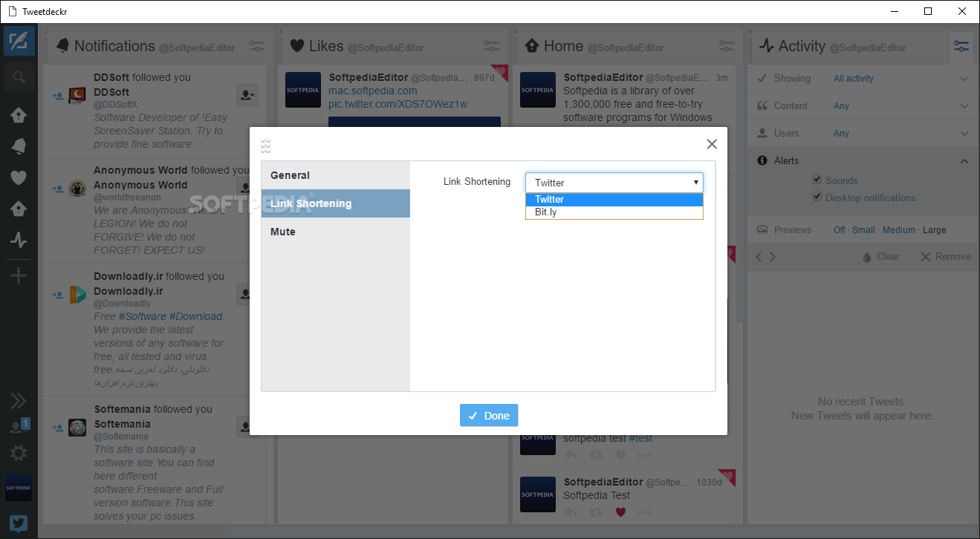Close the settings dialog with X

(x=712, y=144)
